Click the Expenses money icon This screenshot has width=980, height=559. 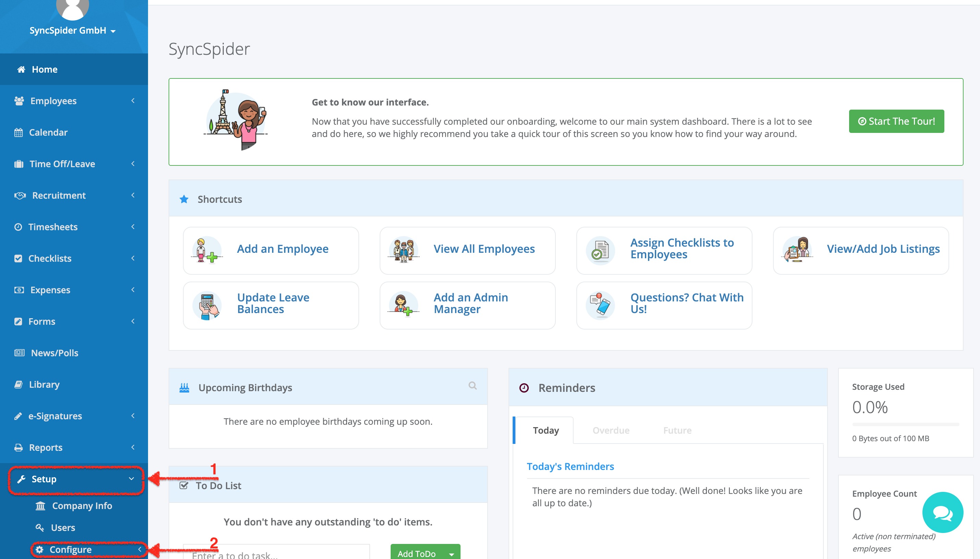(19, 290)
